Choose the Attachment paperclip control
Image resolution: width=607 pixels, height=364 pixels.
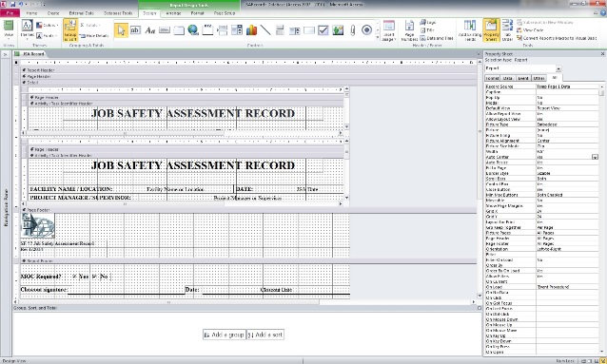[x=353, y=29]
